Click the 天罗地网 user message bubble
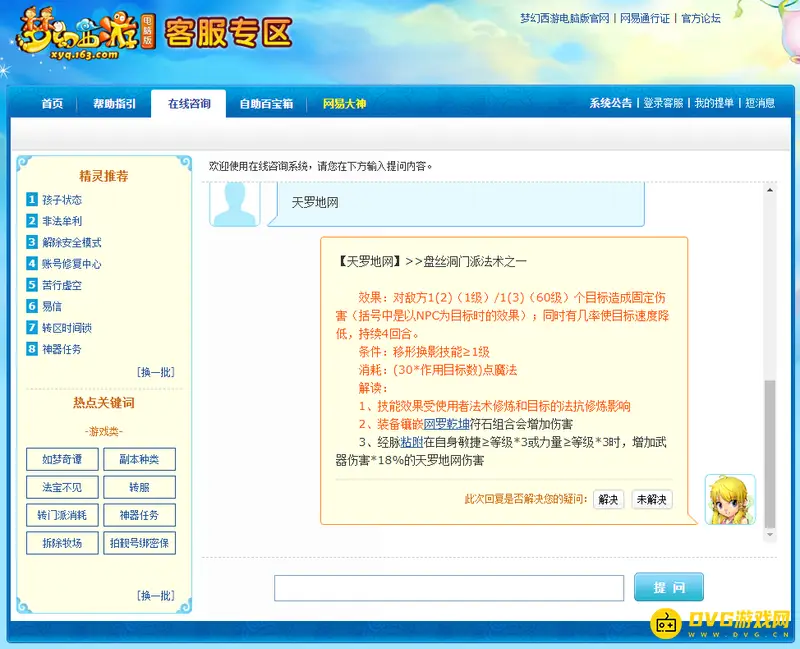Screen dimensions: 800x649 tap(456, 204)
